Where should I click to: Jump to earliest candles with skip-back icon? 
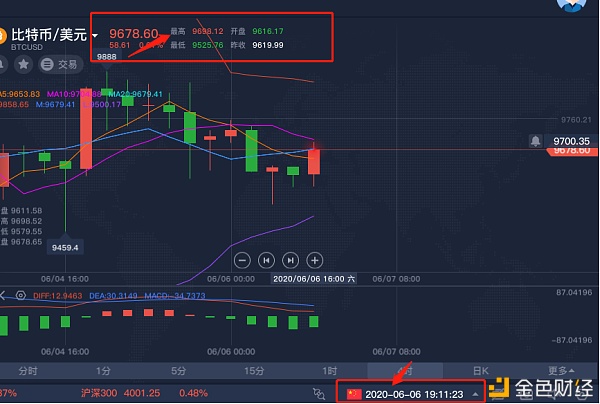click(x=265, y=260)
